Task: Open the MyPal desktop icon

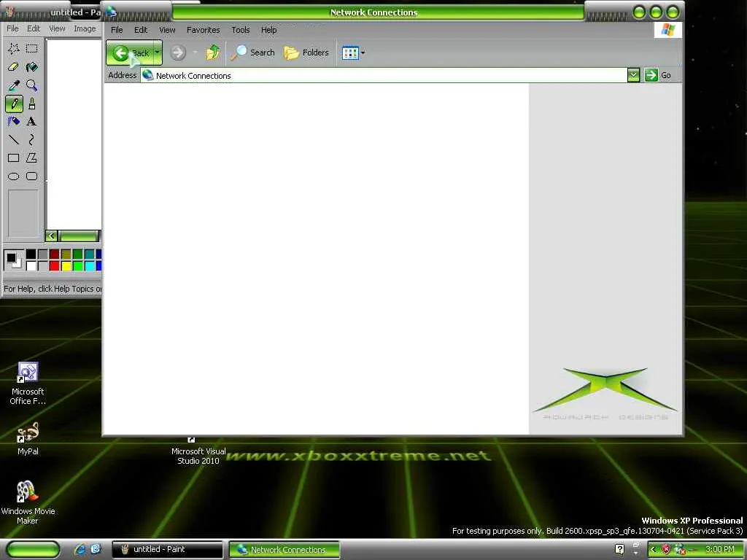Action: point(28,438)
